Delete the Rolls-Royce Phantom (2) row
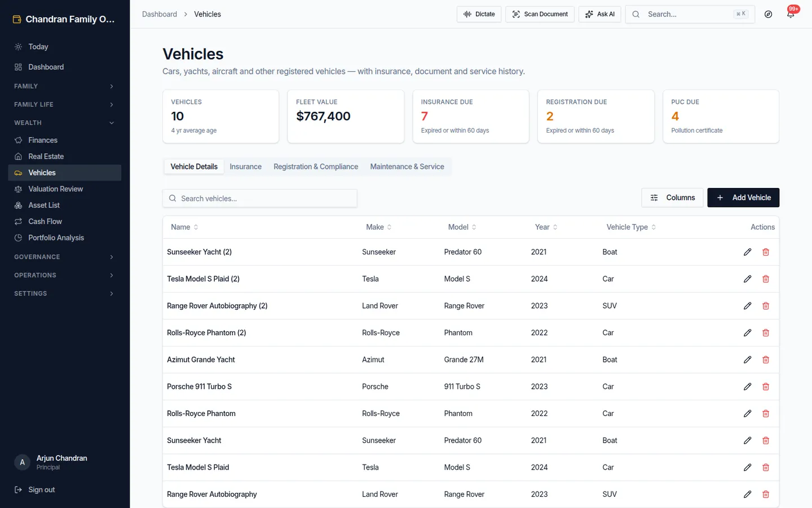 point(766,333)
